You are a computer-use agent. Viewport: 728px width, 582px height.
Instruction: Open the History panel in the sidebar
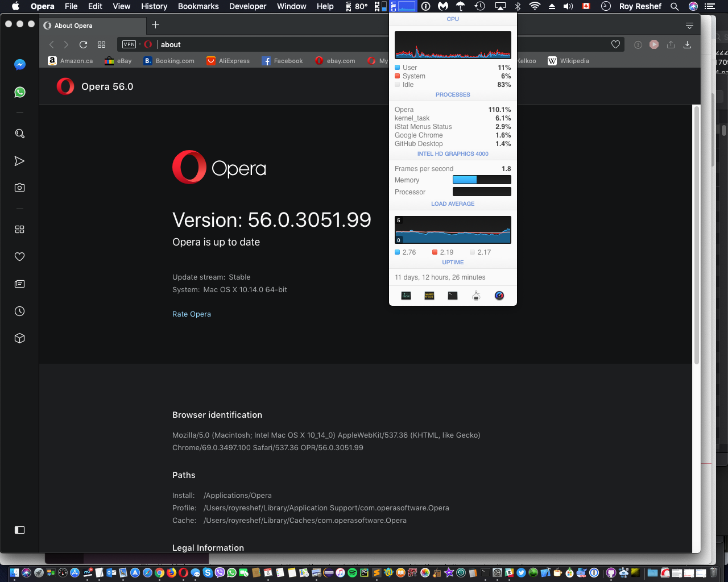(x=20, y=311)
